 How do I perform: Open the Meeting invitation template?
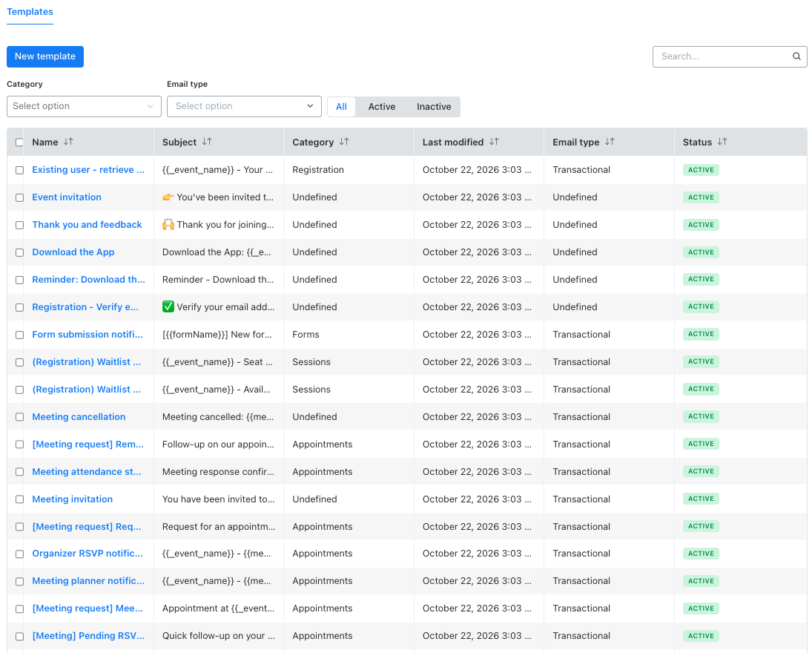pyautogui.click(x=73, y=499)
